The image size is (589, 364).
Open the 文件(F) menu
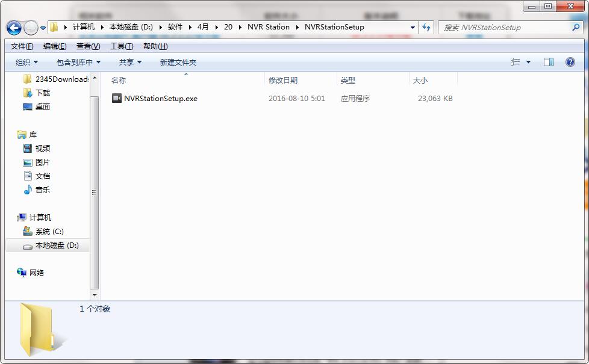tap(22, 46)
